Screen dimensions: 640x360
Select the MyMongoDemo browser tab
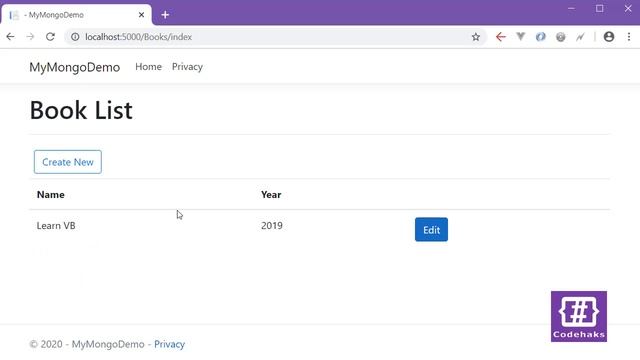(76, 15)
